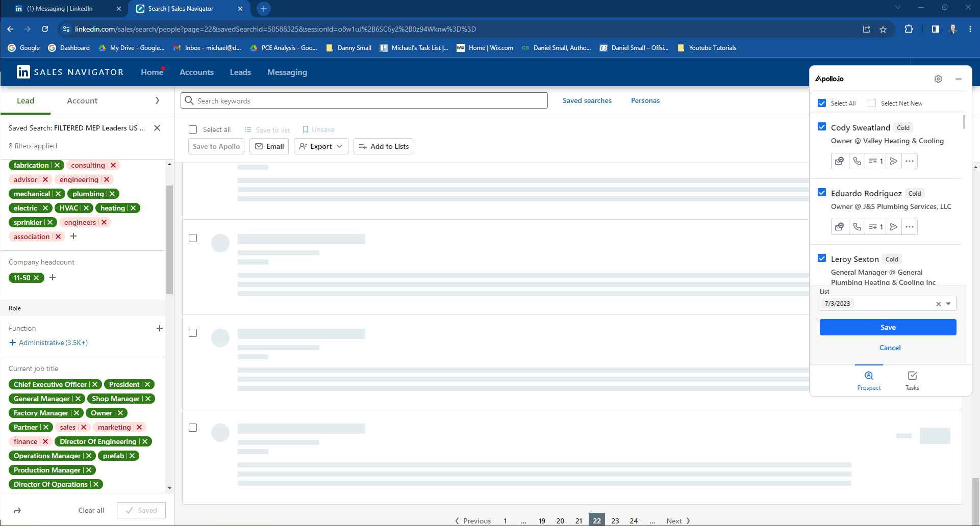Open more options for Cody Sweatland
The height and width of the screenshot is (526, 980).
[910, 161]
